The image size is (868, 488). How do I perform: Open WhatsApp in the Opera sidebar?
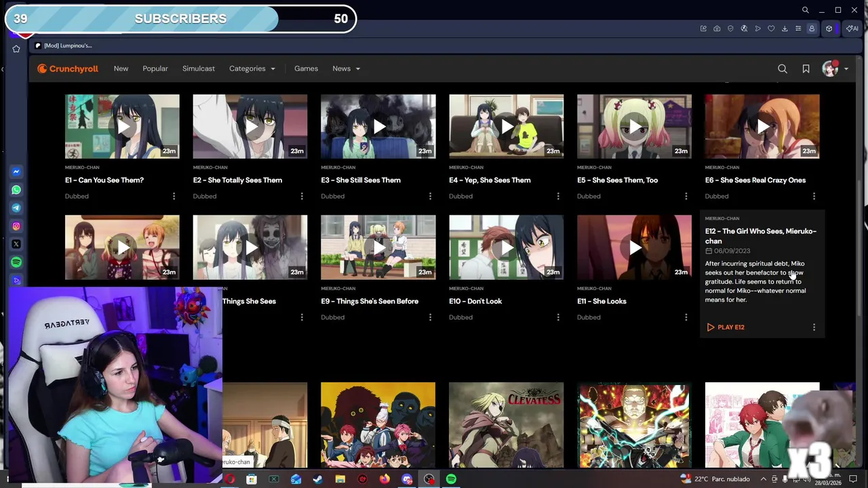(16, 190)
